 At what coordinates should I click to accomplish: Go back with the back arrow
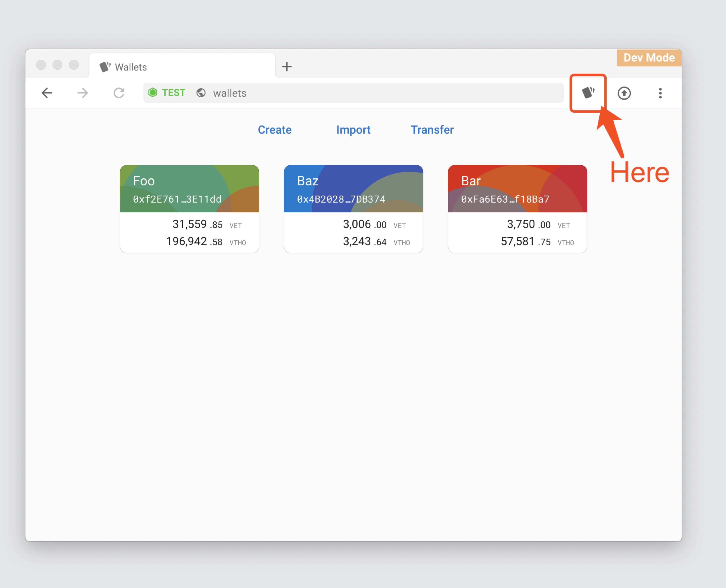47,93
